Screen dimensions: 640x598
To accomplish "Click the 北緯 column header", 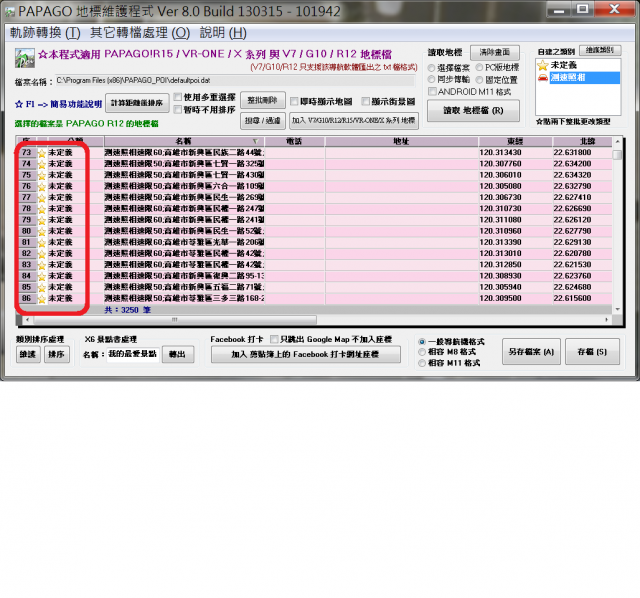I will pyautogui.click(x=582, y=141).
